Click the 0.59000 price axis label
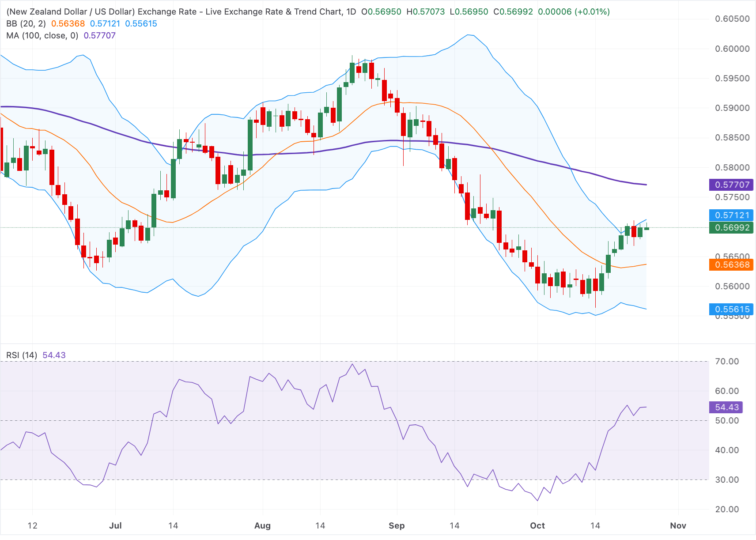Image resolution: width=756 pixels, height=540 pixels. coord(732,108)
